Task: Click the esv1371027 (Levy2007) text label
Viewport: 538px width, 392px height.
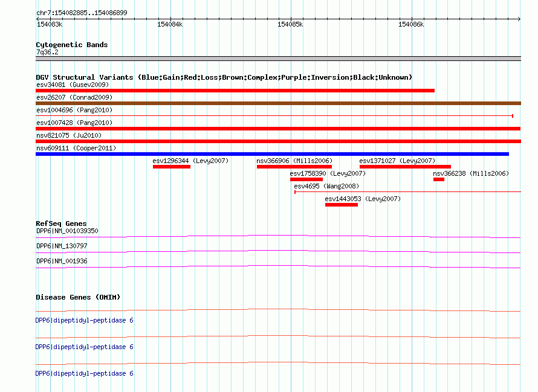Action: 397,161
